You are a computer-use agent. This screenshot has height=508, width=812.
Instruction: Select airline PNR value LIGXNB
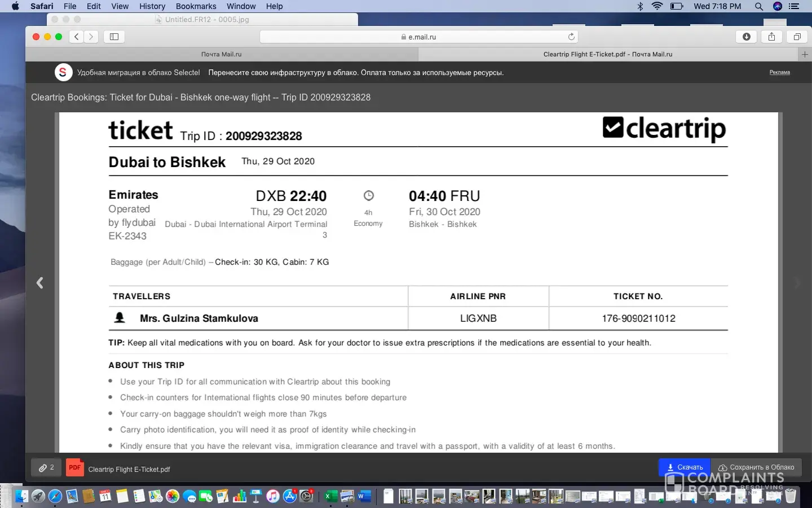(x=478, y=318)
